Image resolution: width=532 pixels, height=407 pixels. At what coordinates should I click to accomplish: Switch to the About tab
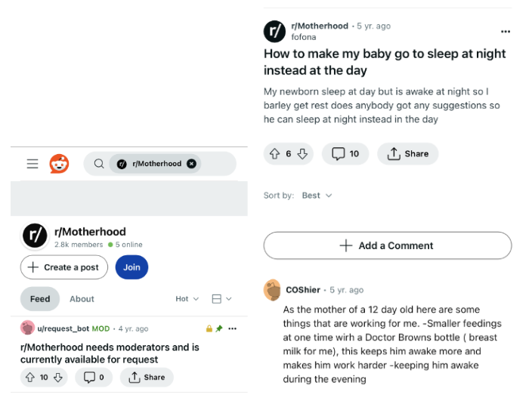(x=82, y=299)
